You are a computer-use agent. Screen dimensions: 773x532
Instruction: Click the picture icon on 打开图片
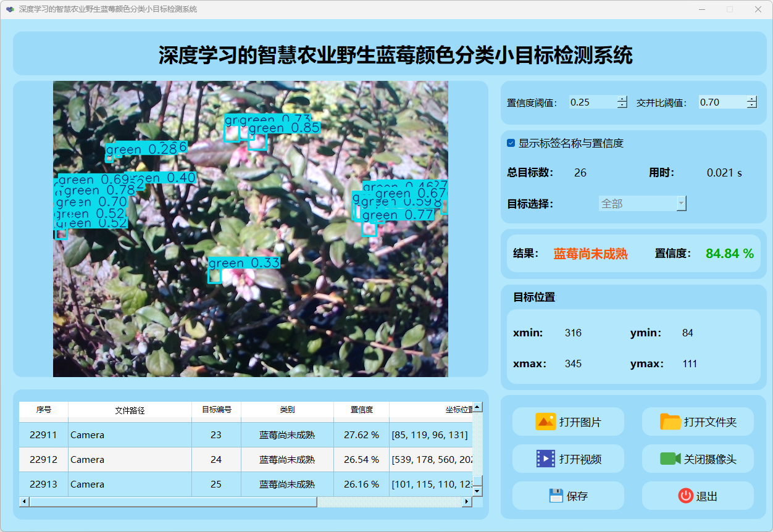pos(545,422)
